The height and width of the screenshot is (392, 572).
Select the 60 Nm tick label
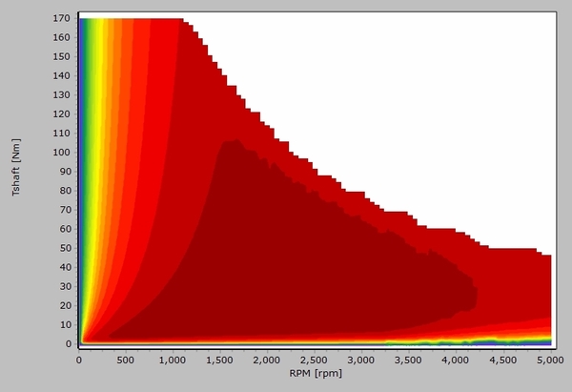(65, 229)
